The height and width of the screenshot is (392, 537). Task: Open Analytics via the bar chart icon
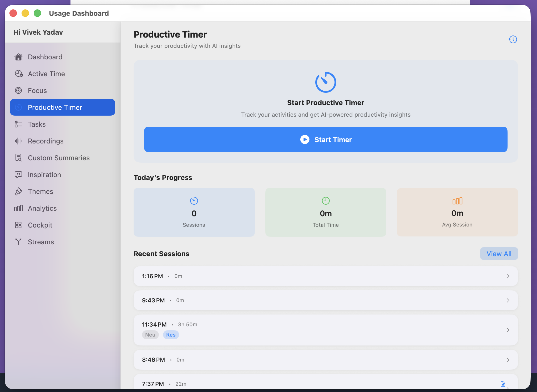tap(18, 208)
